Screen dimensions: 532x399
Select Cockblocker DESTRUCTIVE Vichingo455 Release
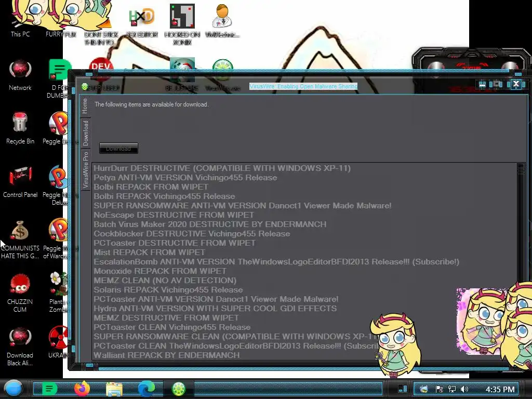(x=192, y=234)
